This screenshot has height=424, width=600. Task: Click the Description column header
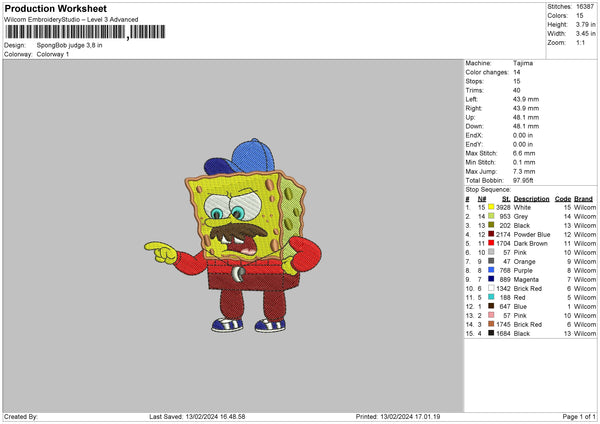coord(531,199)
